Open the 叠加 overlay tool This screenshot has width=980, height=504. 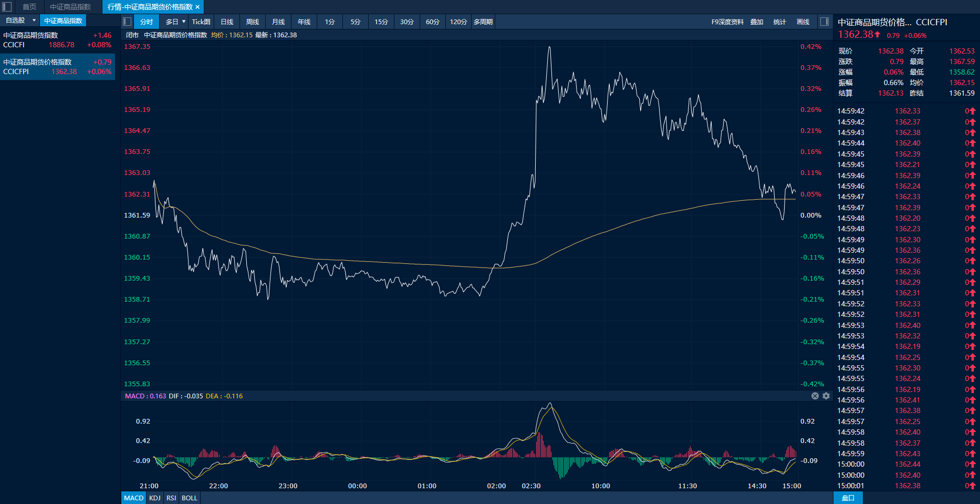pyautogui.click(x=757, y=22)
